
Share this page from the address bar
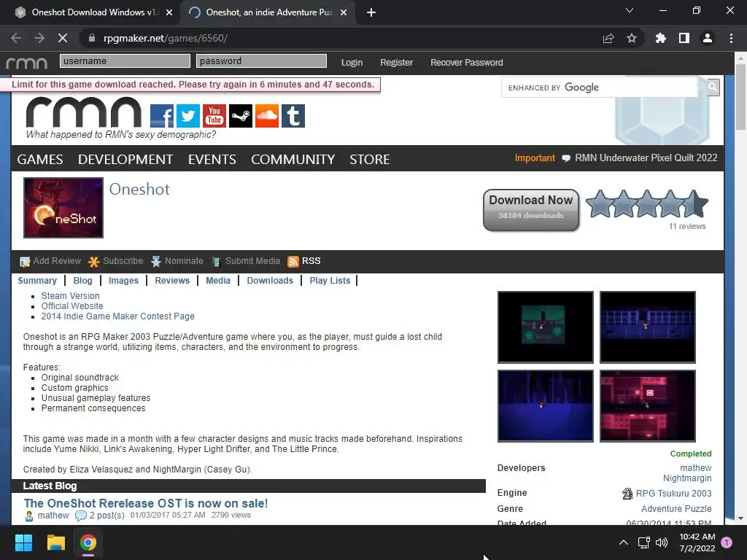[608, 38]
